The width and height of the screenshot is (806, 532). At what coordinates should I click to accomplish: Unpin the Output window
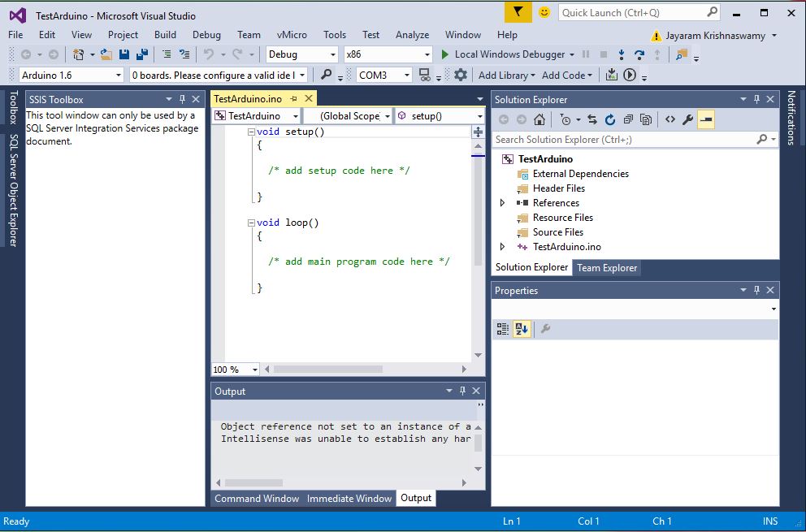pos(461,391)
